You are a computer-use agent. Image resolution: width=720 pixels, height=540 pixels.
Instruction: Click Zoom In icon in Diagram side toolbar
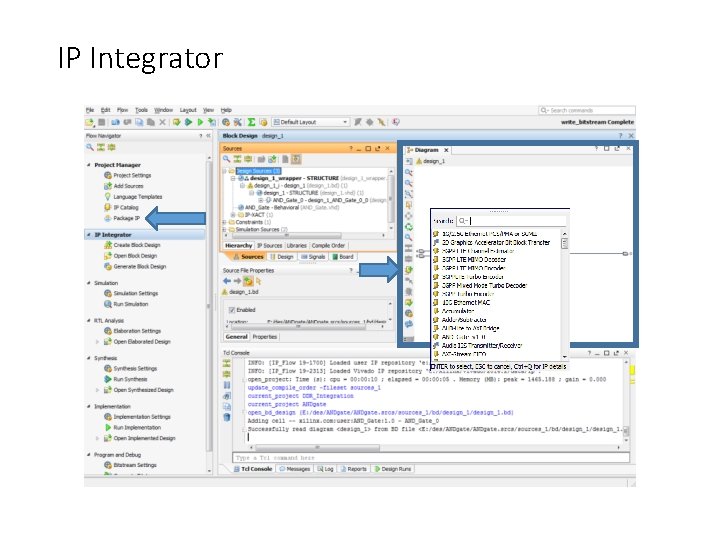[x=408, y=173]
